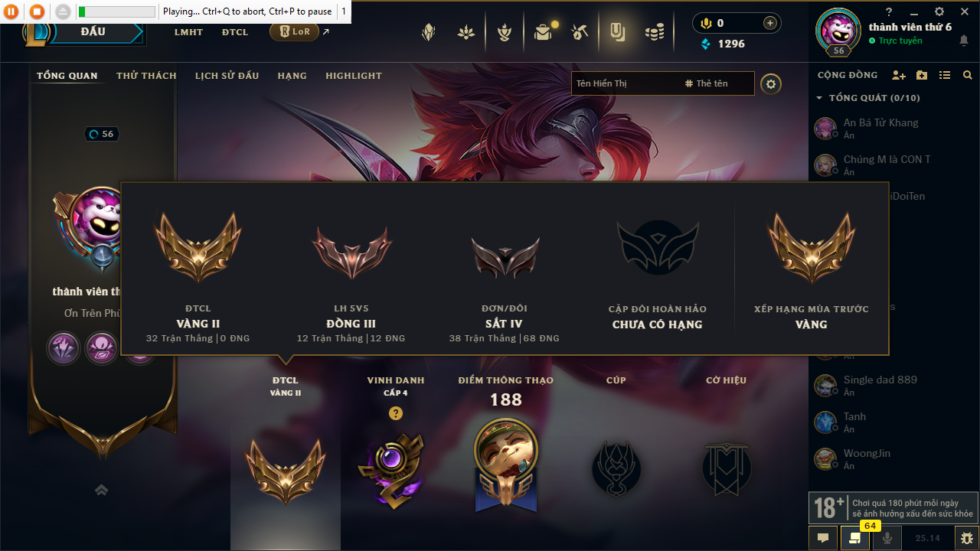Toggle the chat window button
This screenshot has height=551, width=980.
(823, 538)
